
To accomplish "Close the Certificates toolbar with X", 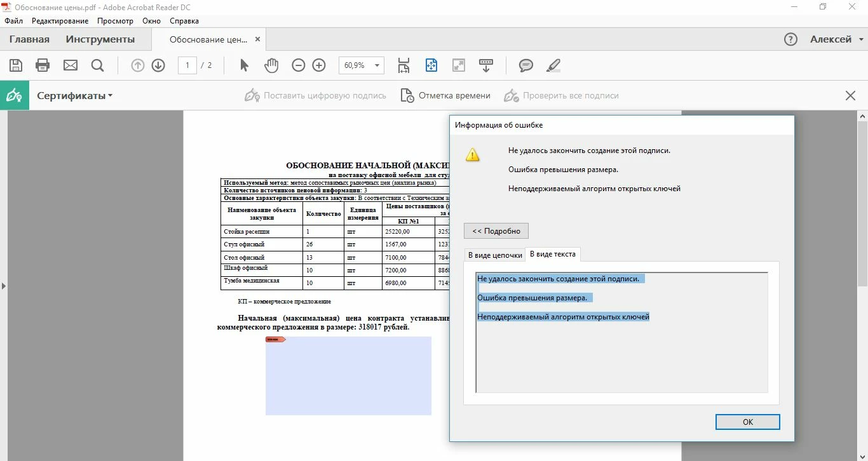I will (850, 96).
